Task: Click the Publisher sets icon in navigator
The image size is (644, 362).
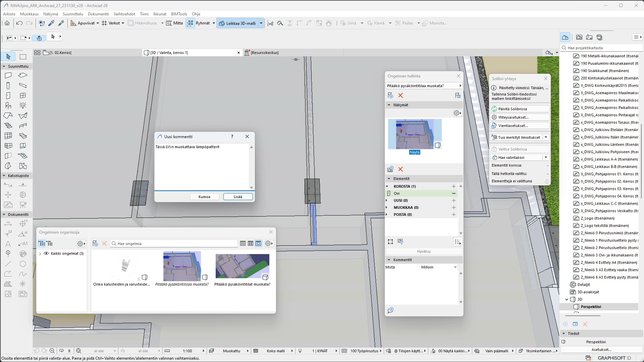Action: tap(600, 37)
